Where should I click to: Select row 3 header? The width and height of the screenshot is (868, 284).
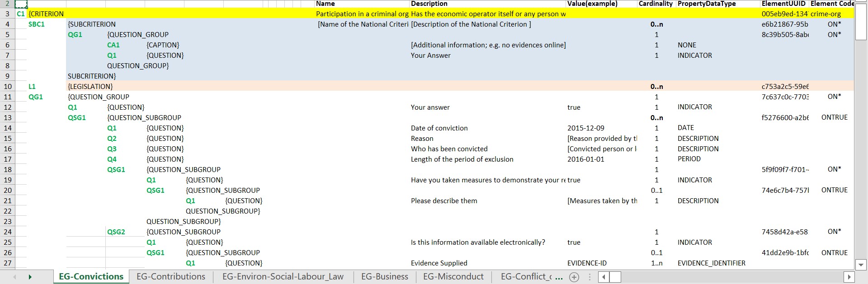pyautogui.click(x=7, y=14)
